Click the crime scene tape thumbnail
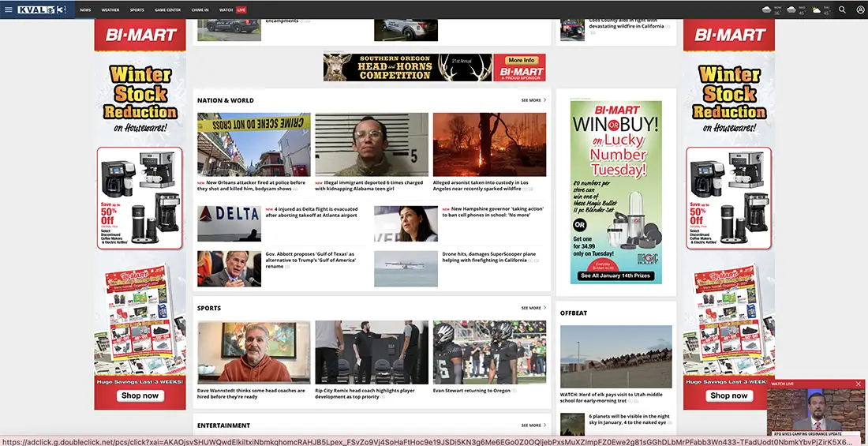Viewport: 868px width, 446px height. pyautogui.click(x=254, y=144)
